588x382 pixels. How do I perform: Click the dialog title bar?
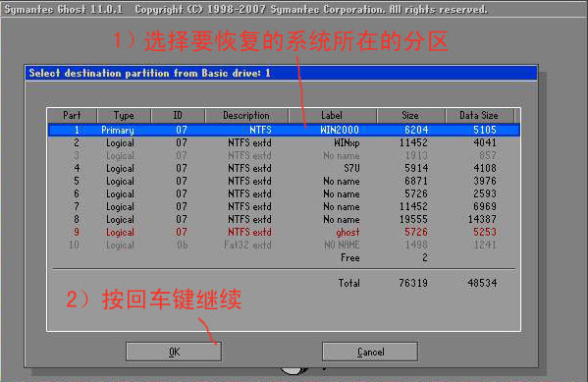click(282, 73)
